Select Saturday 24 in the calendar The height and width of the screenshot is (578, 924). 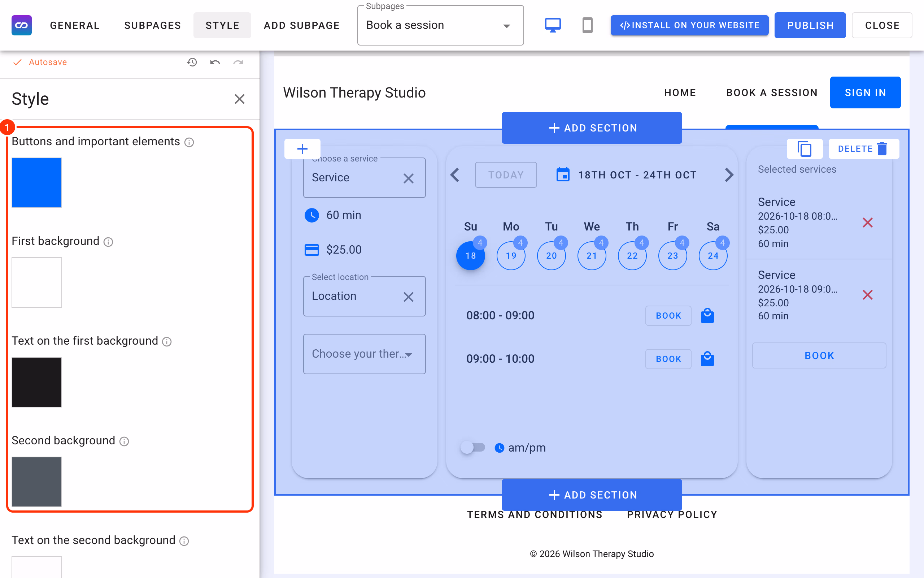[x=713, y=255]
